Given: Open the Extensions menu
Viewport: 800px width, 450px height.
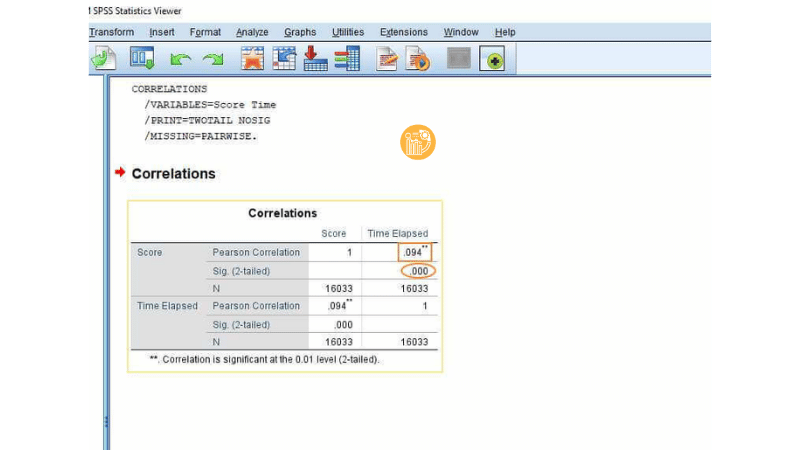Looking at the screenshot, I should tap(404, 32).
